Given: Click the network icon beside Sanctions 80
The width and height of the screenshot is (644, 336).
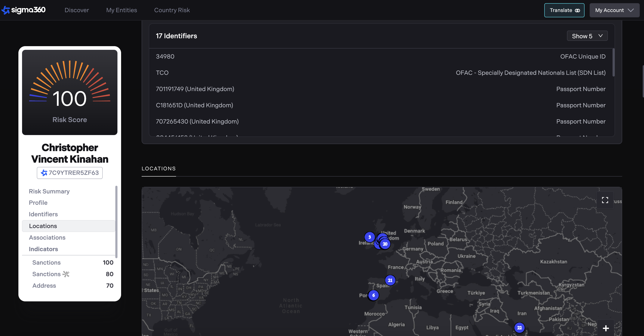Looking at the screenshot, I should (x=66, y=274).
